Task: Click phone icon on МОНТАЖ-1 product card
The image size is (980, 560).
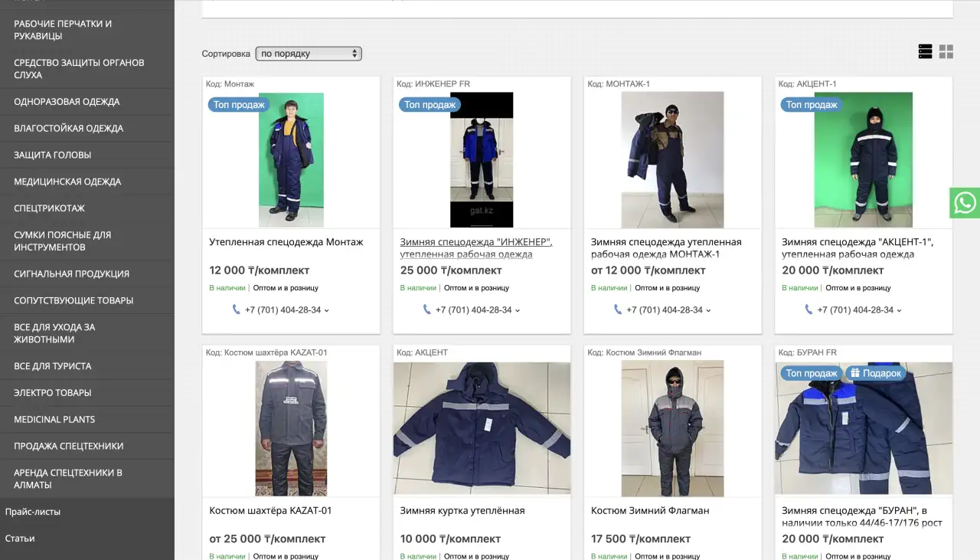Action: click(618, 309)
